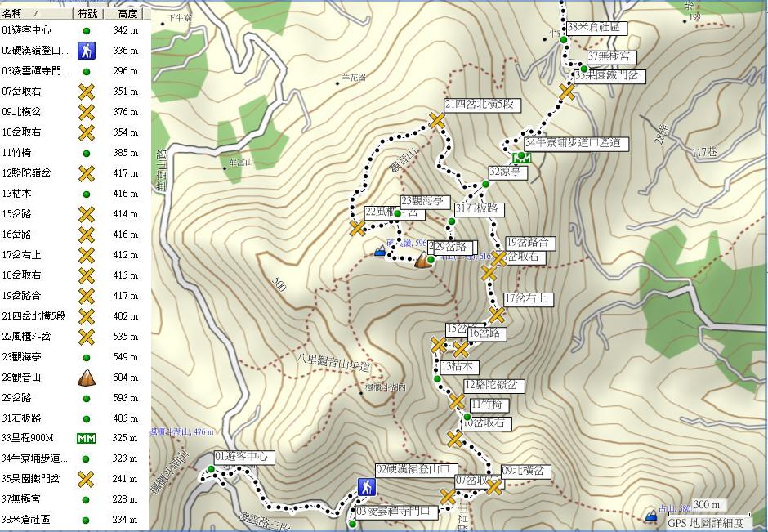Viewport: 768px width, 532px height.
Task: Click the X symbol in the 12駱駝嶺岔 list row
Action: 87,173
